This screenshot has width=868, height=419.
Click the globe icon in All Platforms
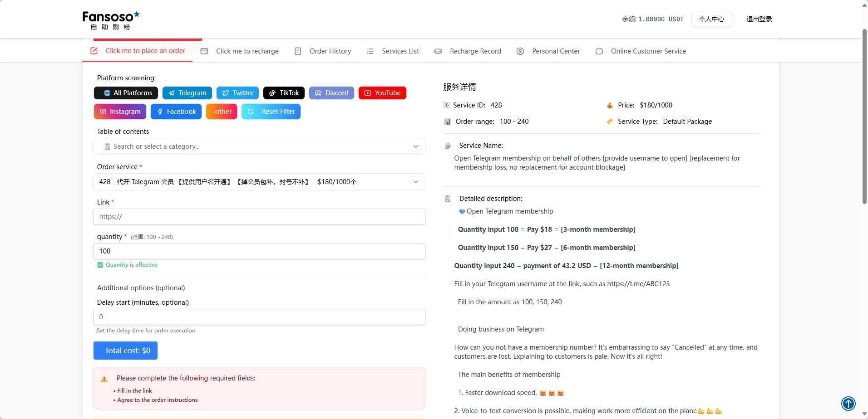coord(107,93)
